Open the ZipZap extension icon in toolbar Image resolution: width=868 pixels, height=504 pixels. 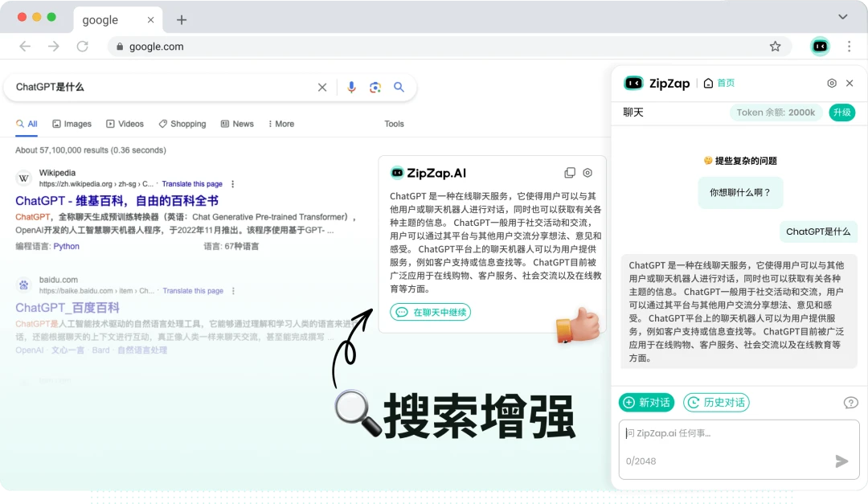[x=820, y=47]
